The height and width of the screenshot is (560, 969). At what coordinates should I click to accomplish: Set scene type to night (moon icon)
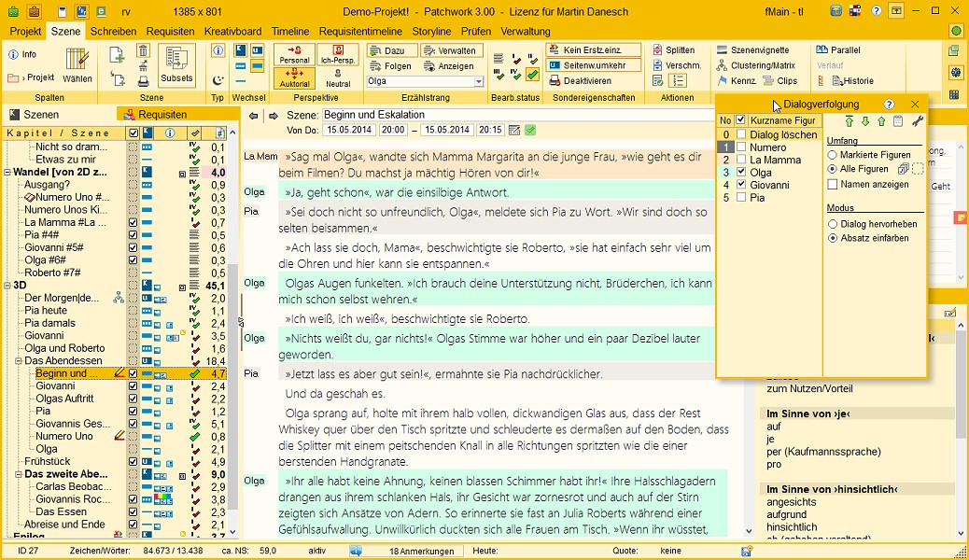coord(218,79)
